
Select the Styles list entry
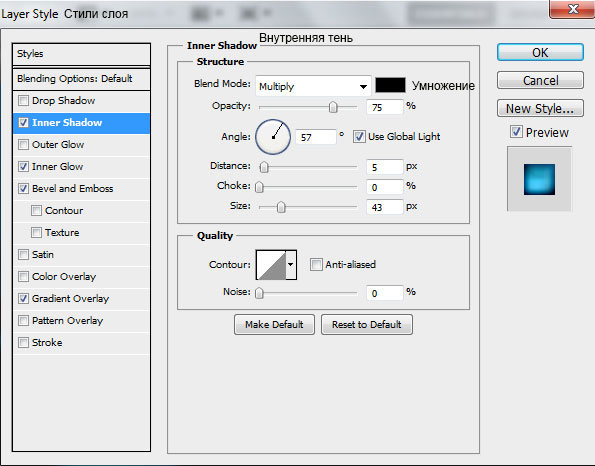81,54
